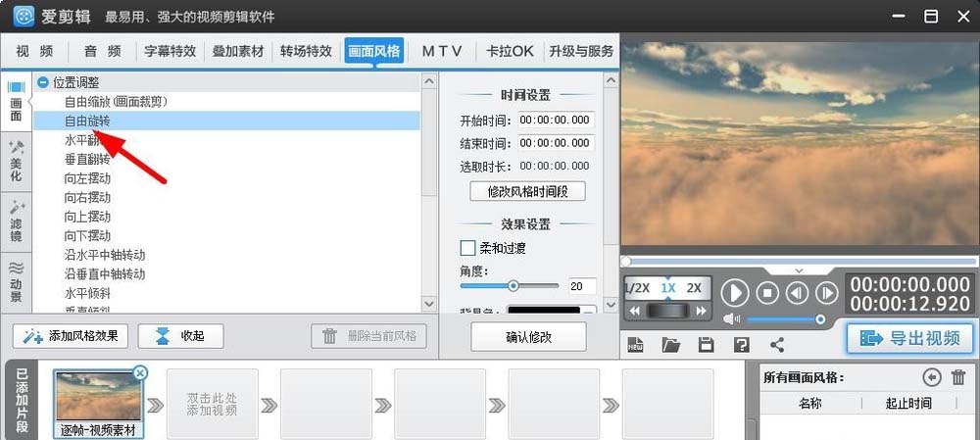
Task: Enable 柔和过渡 checkbox
Action: (x=467, y=248)
